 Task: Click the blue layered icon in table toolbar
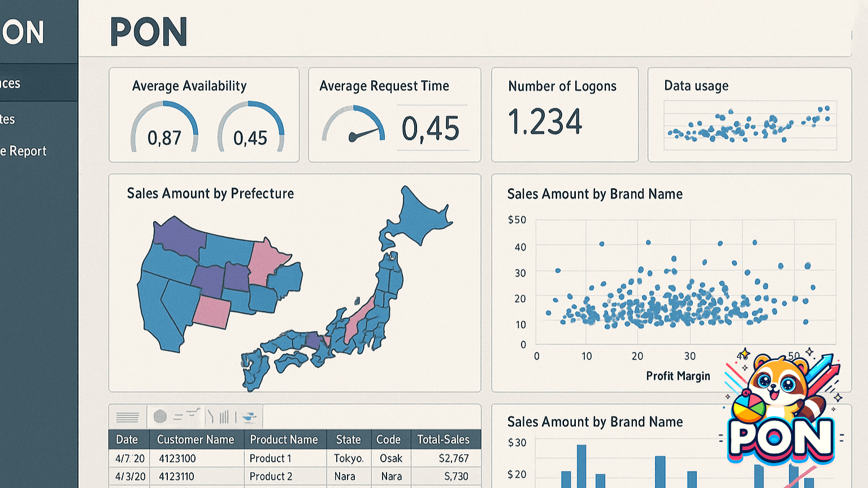pyautogui.click(x=249, y=417)
